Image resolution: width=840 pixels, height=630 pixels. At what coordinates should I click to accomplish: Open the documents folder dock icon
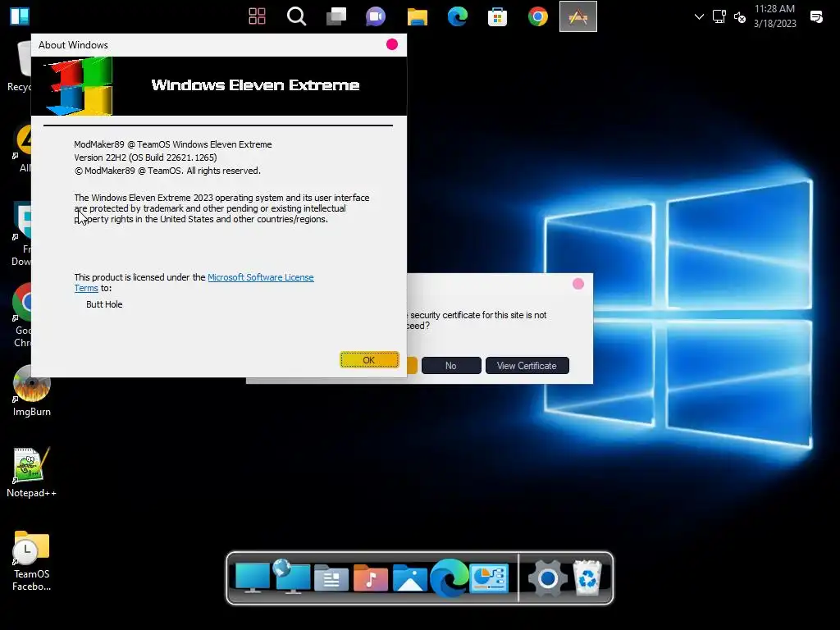tap(331, 578)
